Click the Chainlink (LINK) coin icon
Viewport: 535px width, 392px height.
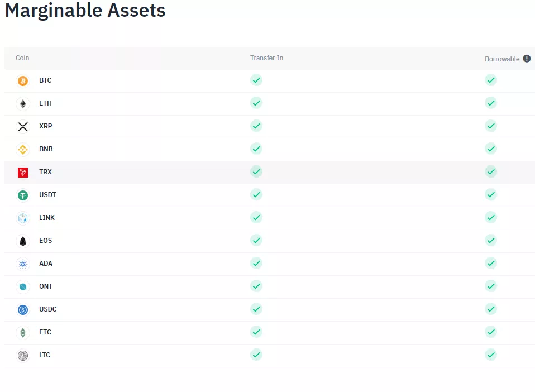pyautogui.click(x=22, y=218)
